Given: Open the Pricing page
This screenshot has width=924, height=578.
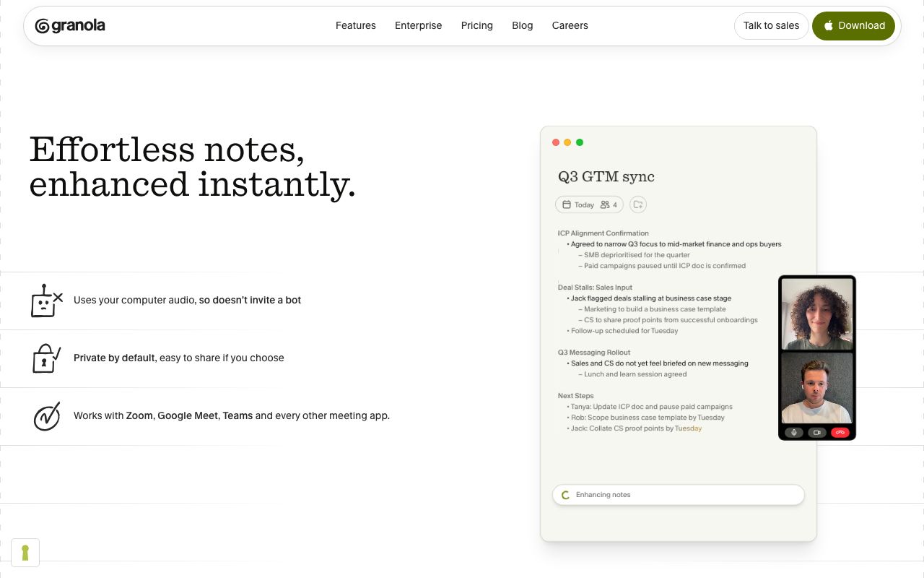Looking at the screenshot, I should click(x=477, y=26).
